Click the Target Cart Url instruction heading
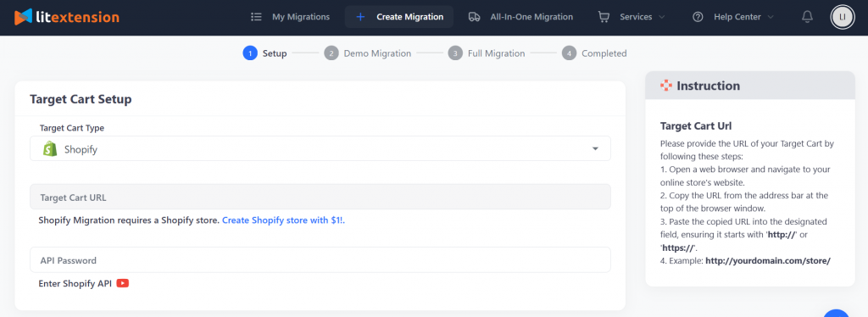The image size is (868, 317). (697, 126)
